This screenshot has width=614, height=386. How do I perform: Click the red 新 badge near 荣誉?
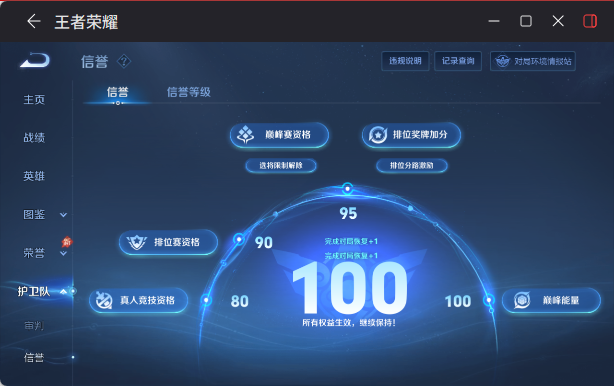(67, 242)
